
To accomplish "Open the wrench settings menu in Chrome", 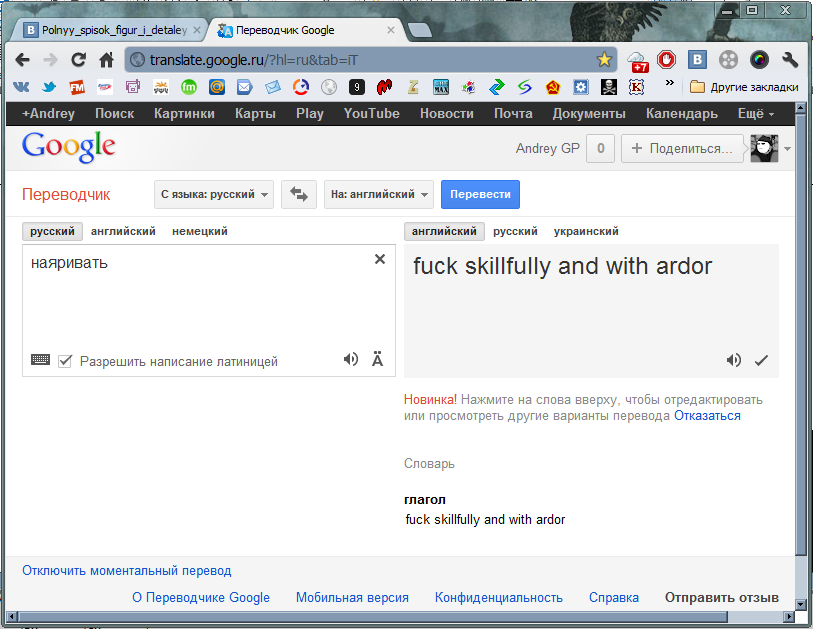I will point(790,60).
